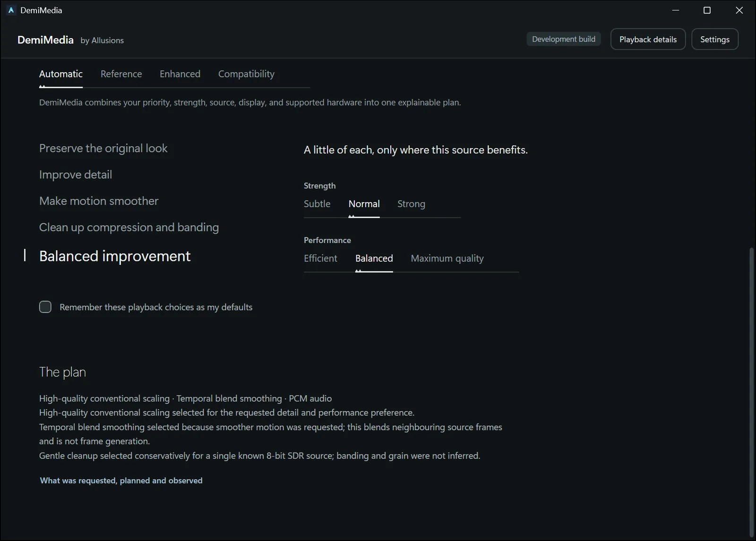Click the DemiMedia header title
Image resolution: width=756 pixels, height=541 pixels.
coord(45,40)
